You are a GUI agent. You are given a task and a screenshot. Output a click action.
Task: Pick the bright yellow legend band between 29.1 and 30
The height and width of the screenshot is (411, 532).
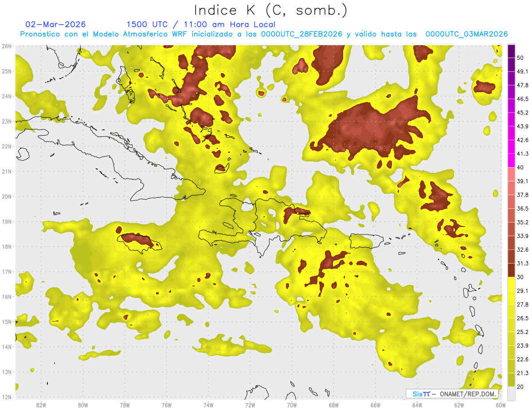click(x=511, y=284)
